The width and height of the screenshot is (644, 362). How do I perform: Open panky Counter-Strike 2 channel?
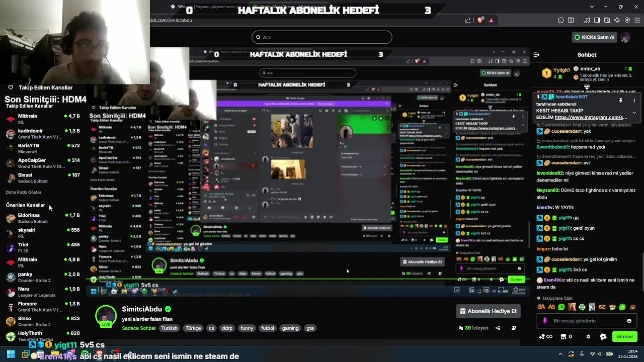pos(43,277)
